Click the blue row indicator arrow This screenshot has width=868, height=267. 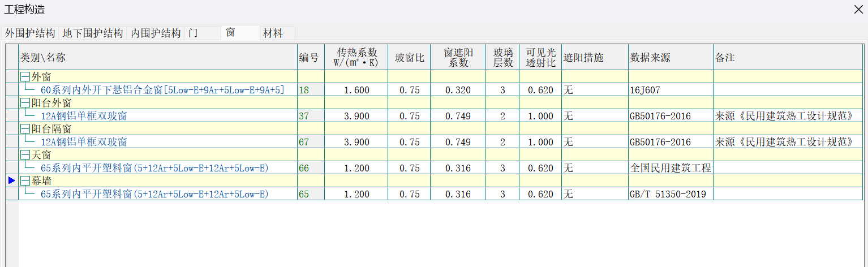pos(11,180)
